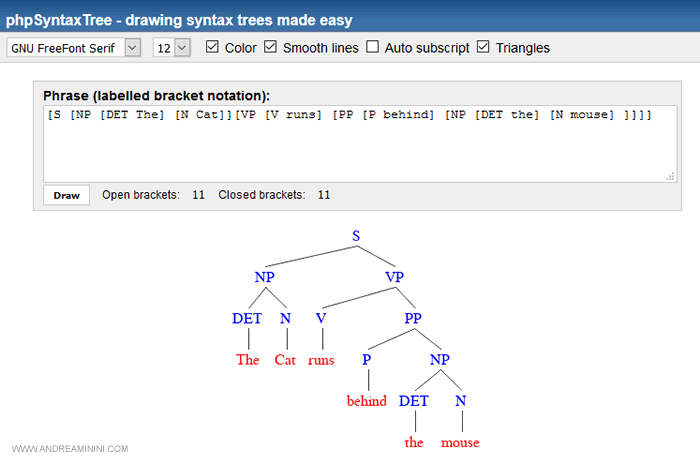
Task: Click the red 'behind' leaf word
Action: 366,401
